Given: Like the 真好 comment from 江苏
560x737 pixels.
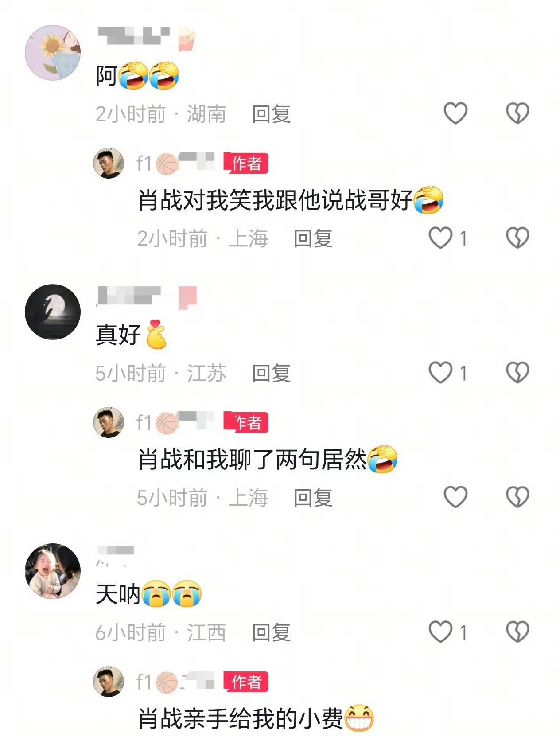Looking at the screenshot, I should 440,372.
